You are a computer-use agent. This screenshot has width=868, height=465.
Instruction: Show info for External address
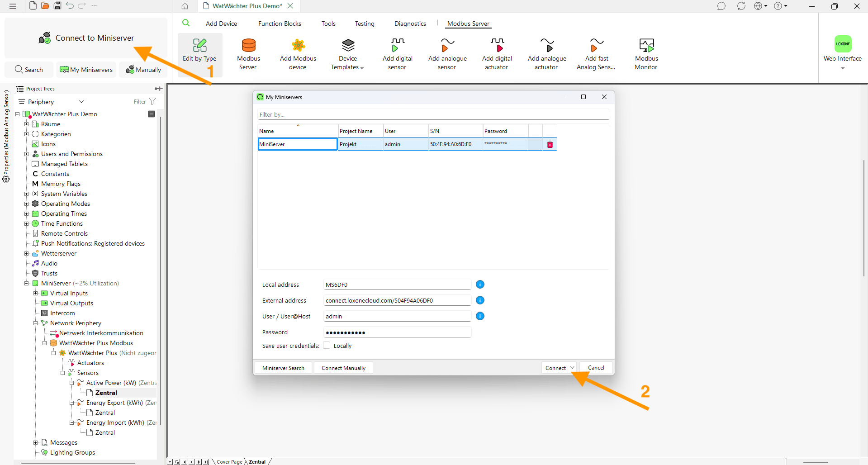(x=480, y=300)
